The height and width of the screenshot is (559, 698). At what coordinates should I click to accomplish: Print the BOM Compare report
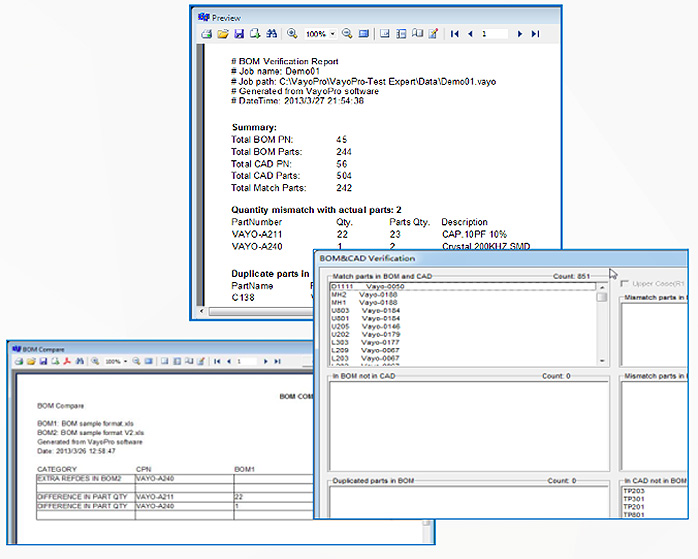[19, 360]
